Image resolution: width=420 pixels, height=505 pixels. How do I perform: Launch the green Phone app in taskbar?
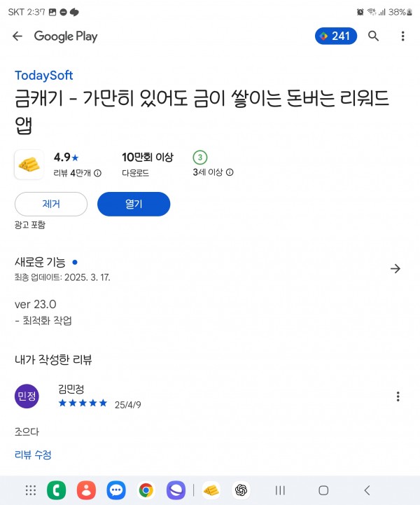[56, 490]
